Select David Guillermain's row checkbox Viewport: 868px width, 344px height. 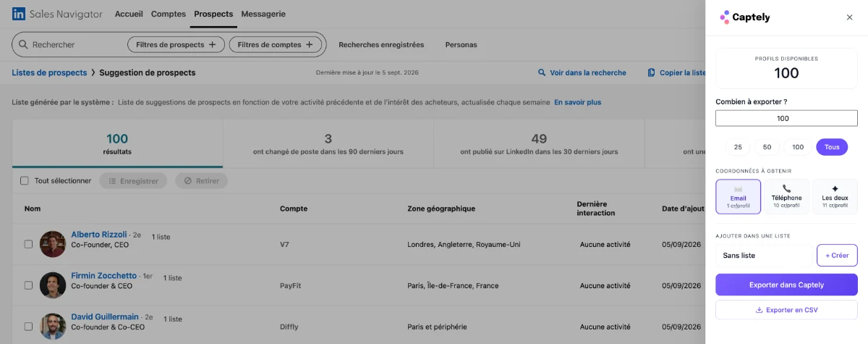(28, 327)
